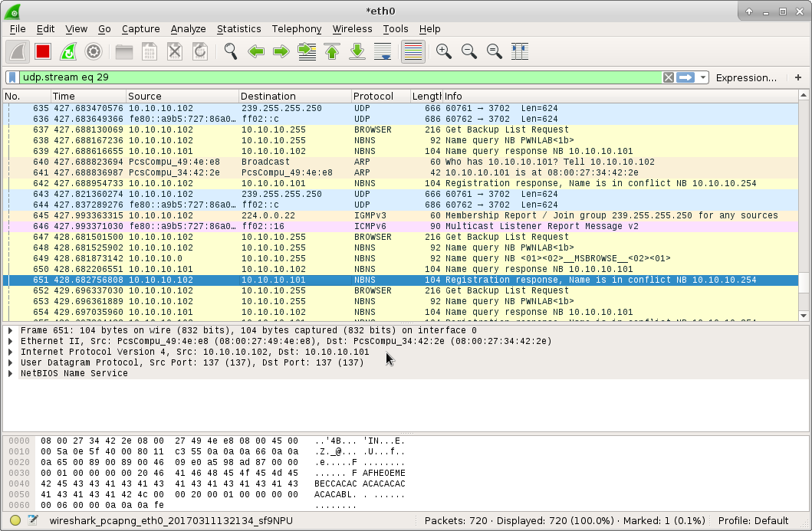This screenshot has height=531, width=812.
Task: Sort by the Destination column header
Action: (x=295, y=97)
